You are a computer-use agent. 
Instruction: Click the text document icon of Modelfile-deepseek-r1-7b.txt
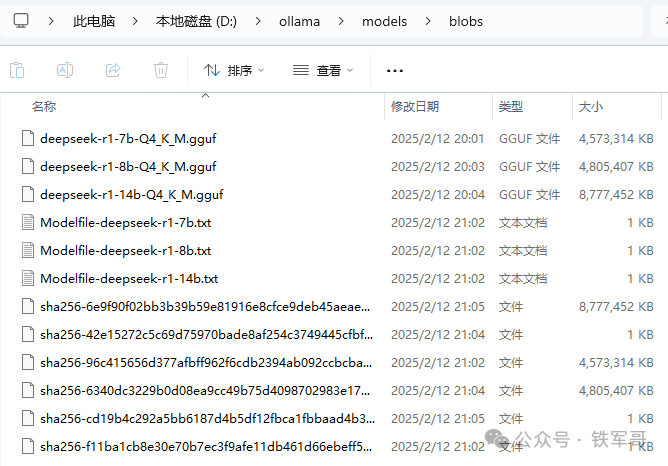(x=28, y=222)
